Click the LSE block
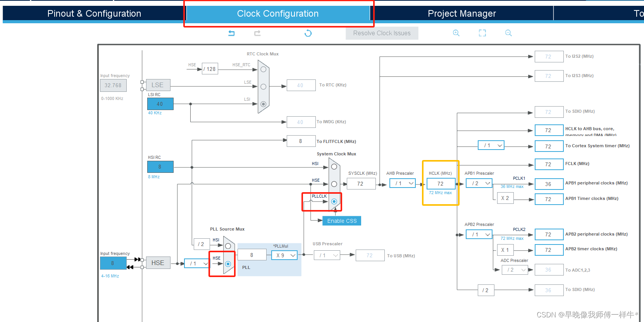644x322 pixels. [158, 85]
